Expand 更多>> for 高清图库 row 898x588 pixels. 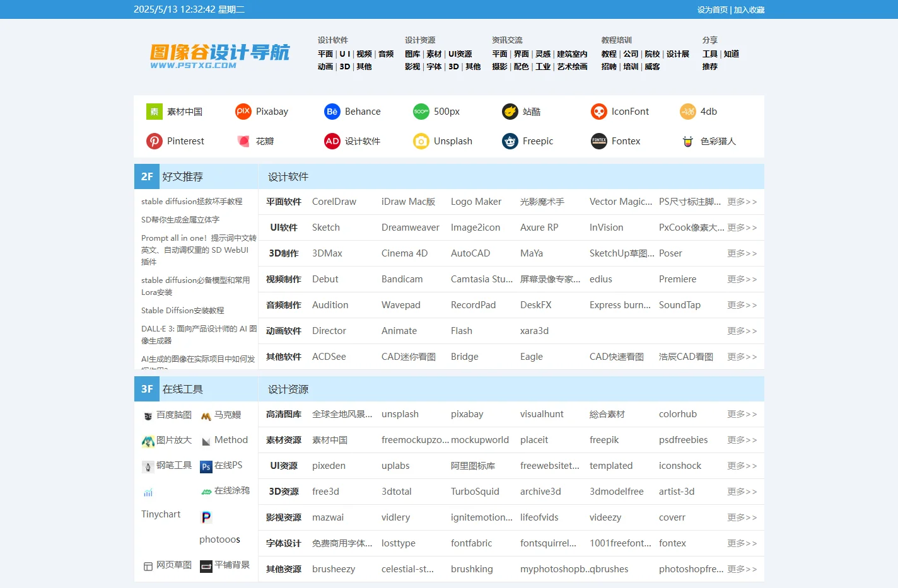coord(742,414)
